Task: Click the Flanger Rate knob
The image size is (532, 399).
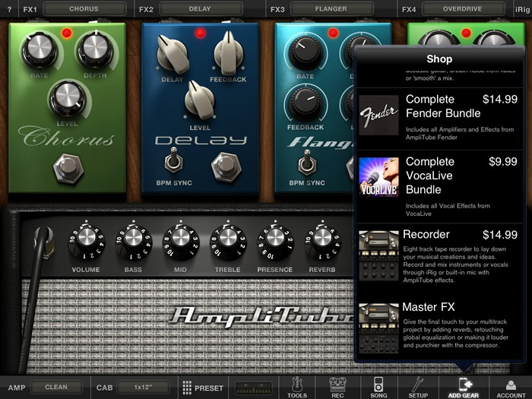Action: 305,52
